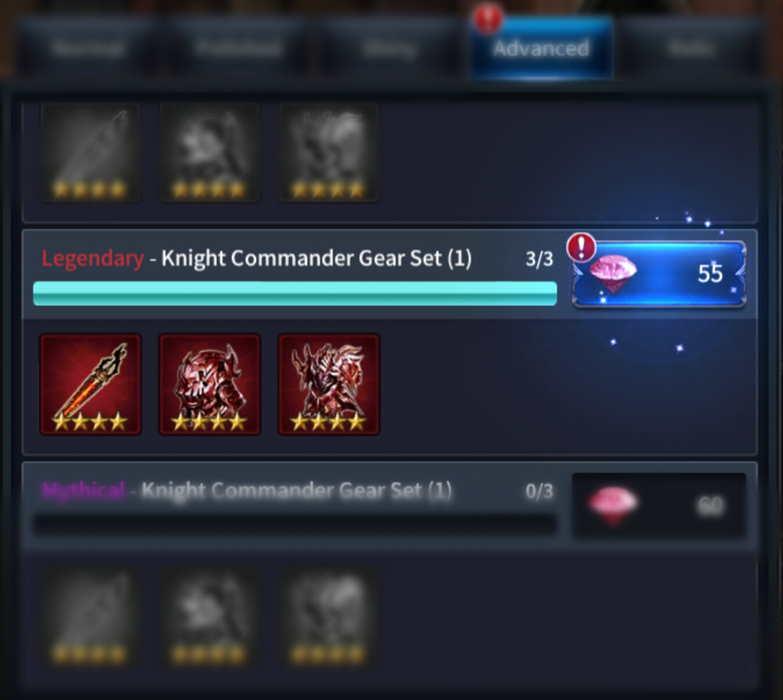Open the last tab right of Advanced

pyautogui.click(x=691, y=48)
